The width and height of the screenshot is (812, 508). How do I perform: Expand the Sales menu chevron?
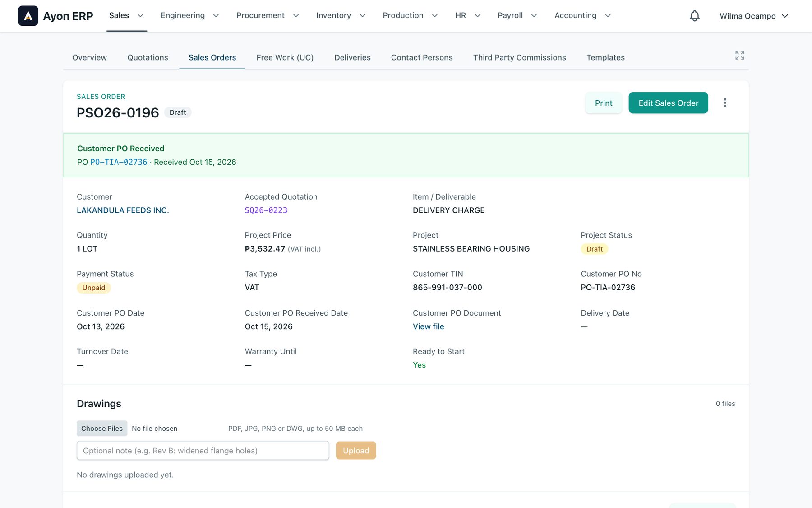[x=140, y=15]
